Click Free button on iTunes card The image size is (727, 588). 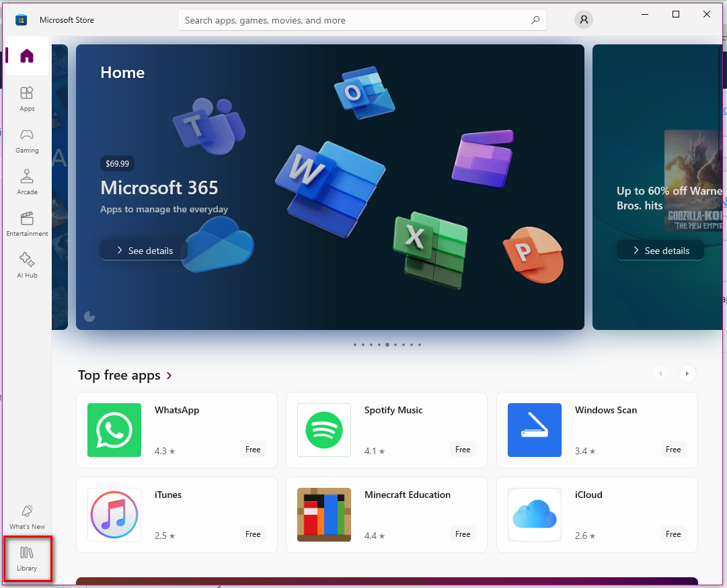point(253,534)
